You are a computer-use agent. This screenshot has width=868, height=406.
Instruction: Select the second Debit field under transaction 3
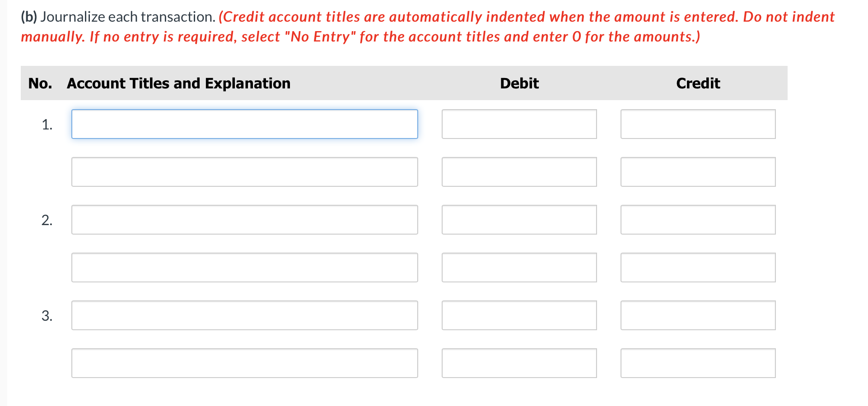(x=518, y=363)
